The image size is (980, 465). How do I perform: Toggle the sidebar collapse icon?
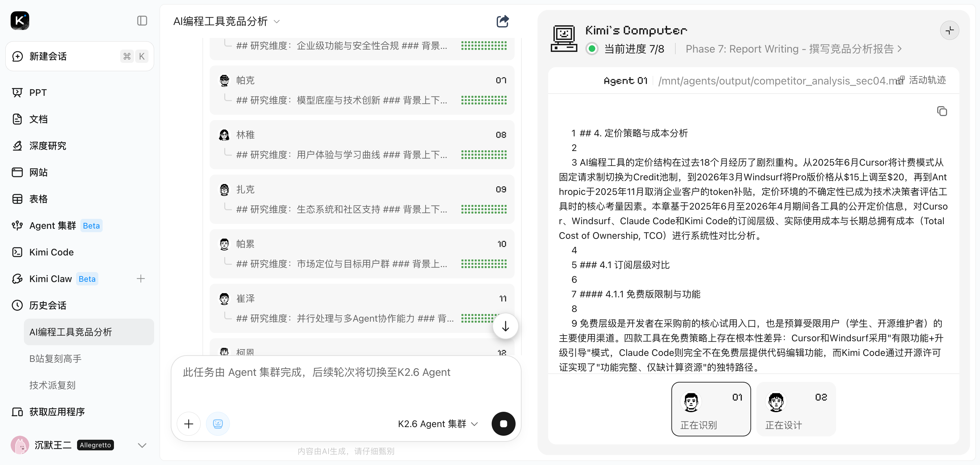tap(142, 21)
